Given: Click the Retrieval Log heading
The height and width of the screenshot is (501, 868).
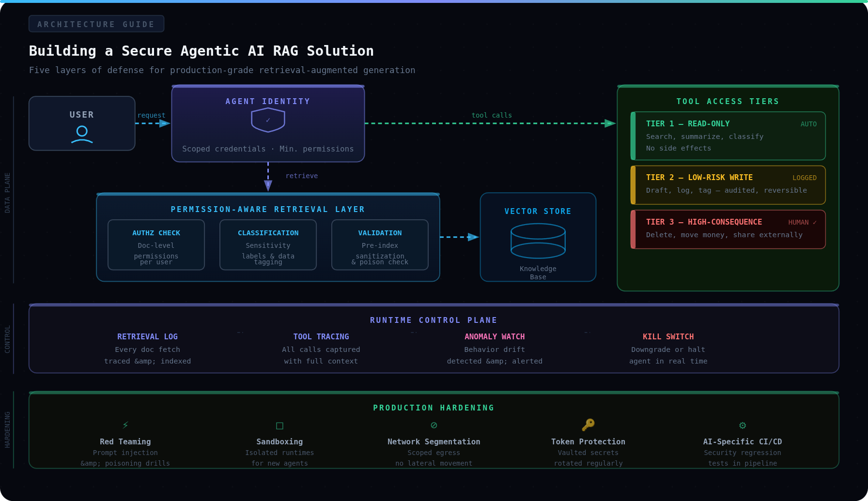Looking at the screenshot, I should pos(147,337).
